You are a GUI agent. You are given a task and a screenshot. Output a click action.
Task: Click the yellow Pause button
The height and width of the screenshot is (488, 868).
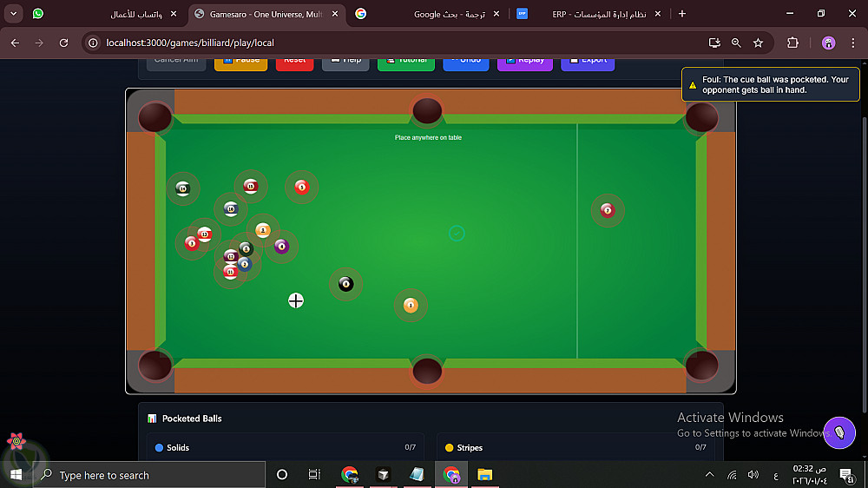240,63
